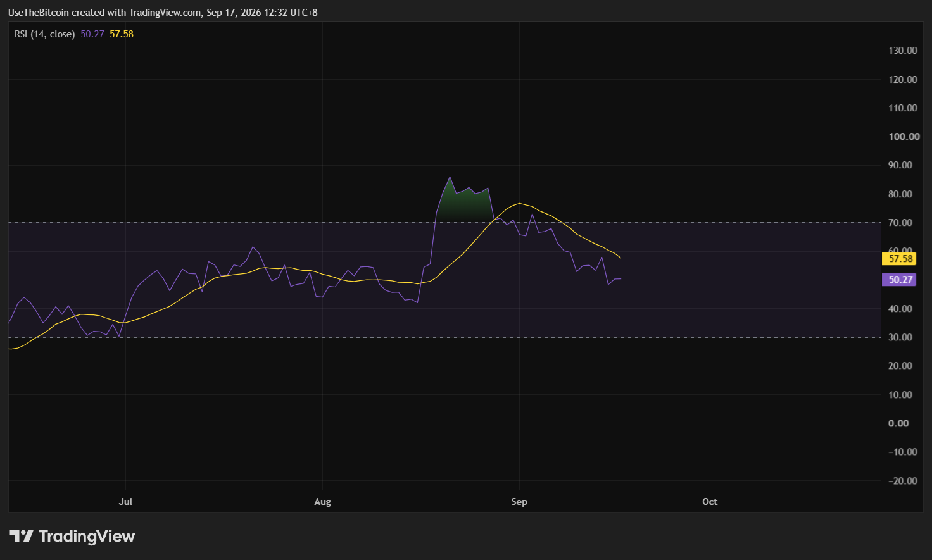Click the yellow 57.58 value in legend
932x560 pixels.
122,34
